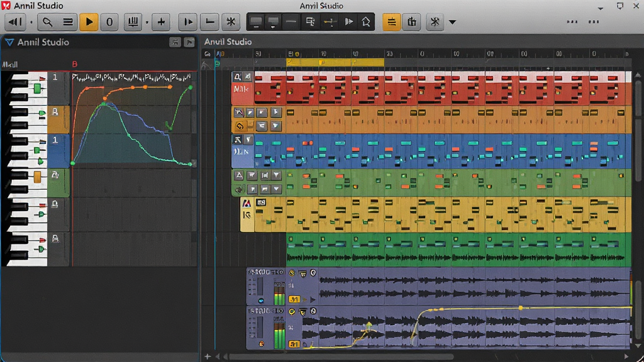644x362 pixels.
Task: Open the dropdown arrow at toolbar right end
Action: (452, 22)
